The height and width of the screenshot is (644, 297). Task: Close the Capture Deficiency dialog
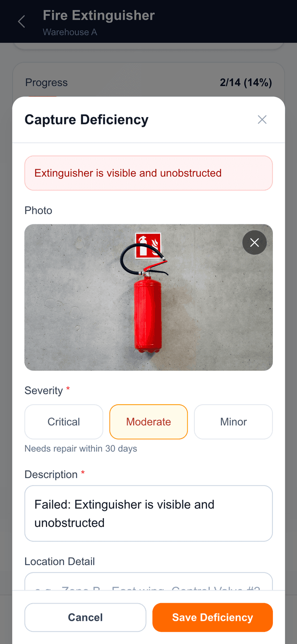[x=262, y=120]
